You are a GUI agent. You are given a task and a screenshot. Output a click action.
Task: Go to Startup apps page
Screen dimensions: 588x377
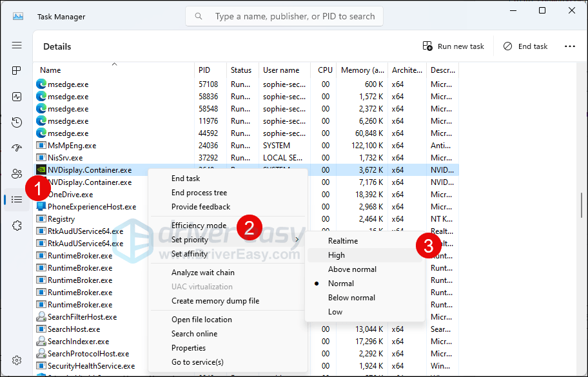(x=17, y=148)
